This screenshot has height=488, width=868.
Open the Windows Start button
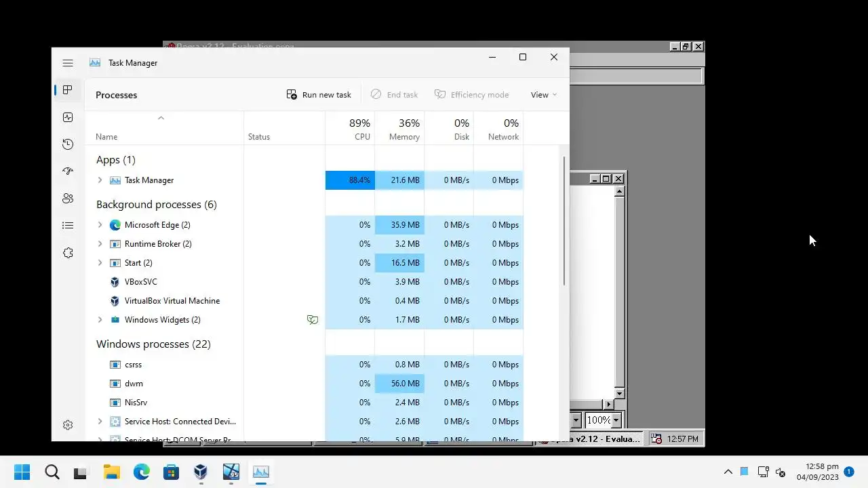tap(22, 472)
